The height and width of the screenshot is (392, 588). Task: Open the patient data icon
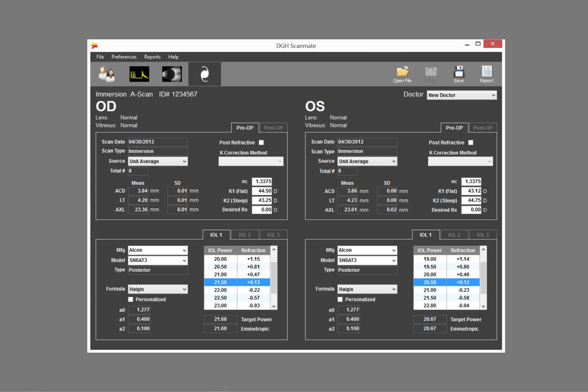coord(107,74)
